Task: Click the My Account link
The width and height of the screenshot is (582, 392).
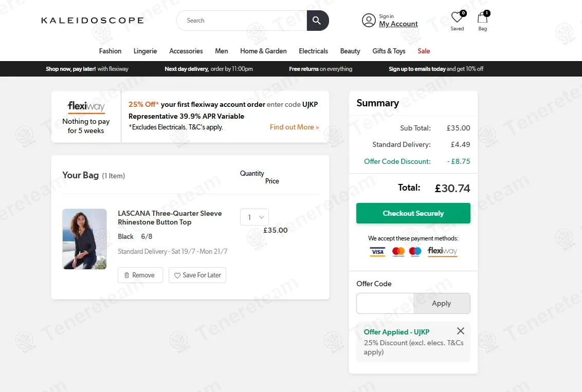Action: click(398, 24)
